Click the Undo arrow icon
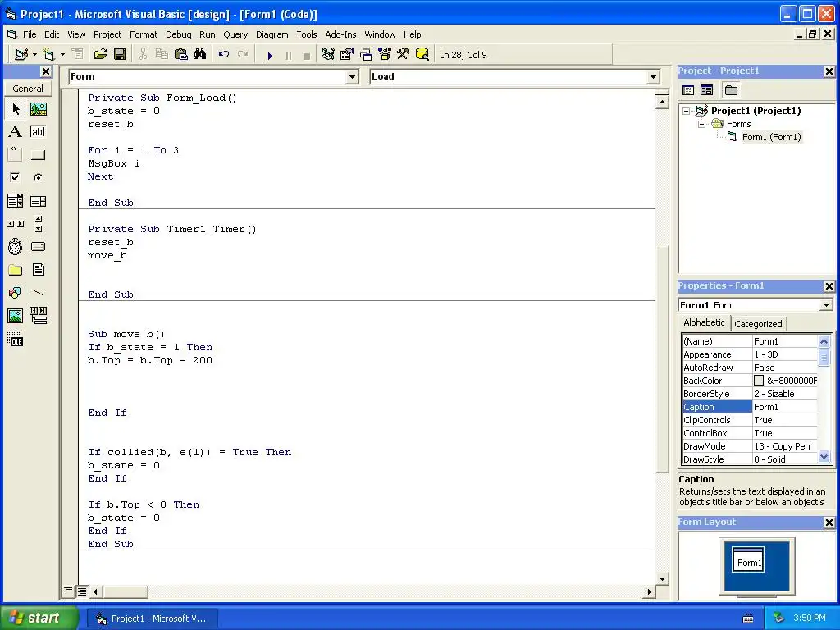Screen dimensions: 840x630 pos(224,55)
